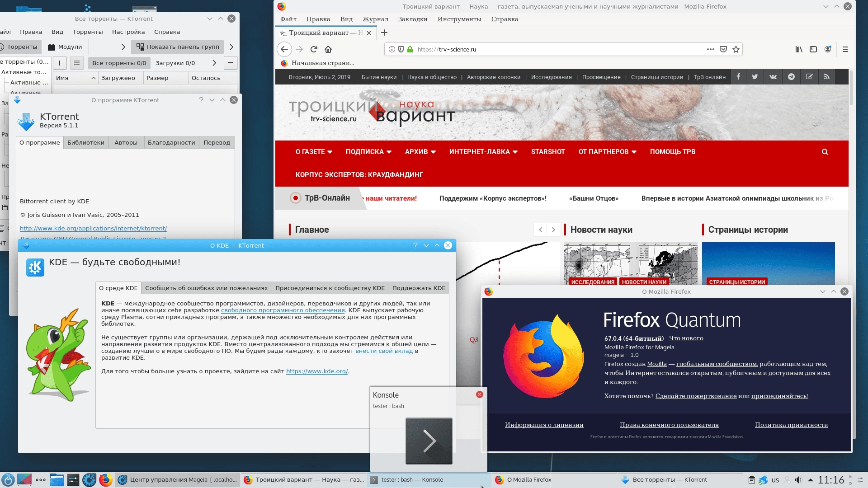Open the Mageia application launcher
868x488 pixels.
point(8,480)
